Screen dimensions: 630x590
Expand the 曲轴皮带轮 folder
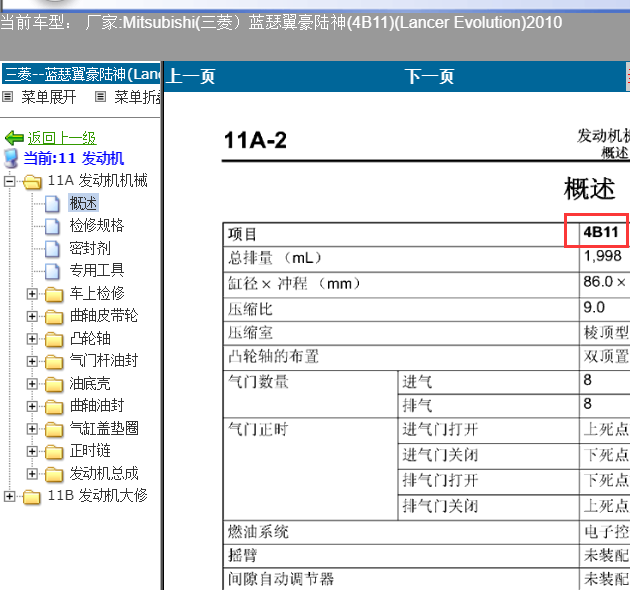point(32,316)
